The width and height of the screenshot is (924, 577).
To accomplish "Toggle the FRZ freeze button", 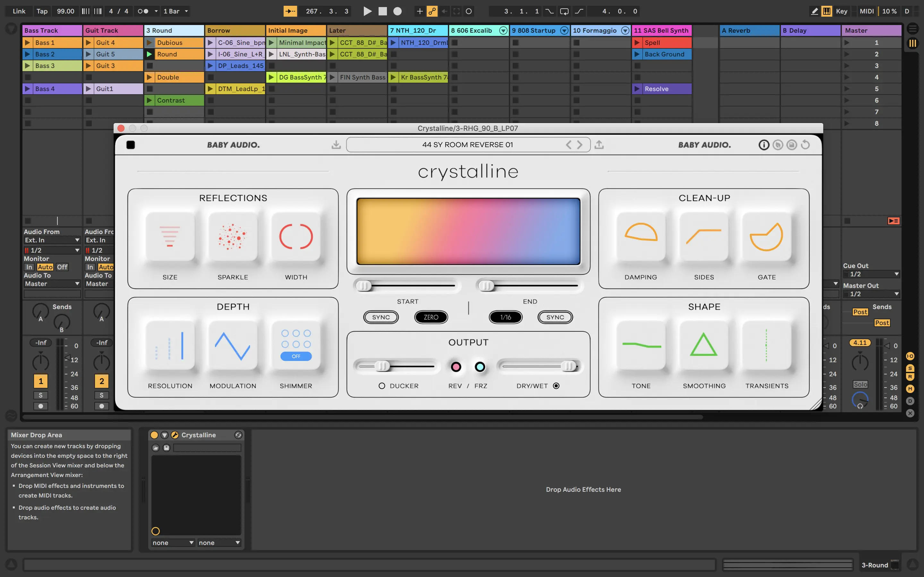I will pyautogui.click(x=480, y=367).
